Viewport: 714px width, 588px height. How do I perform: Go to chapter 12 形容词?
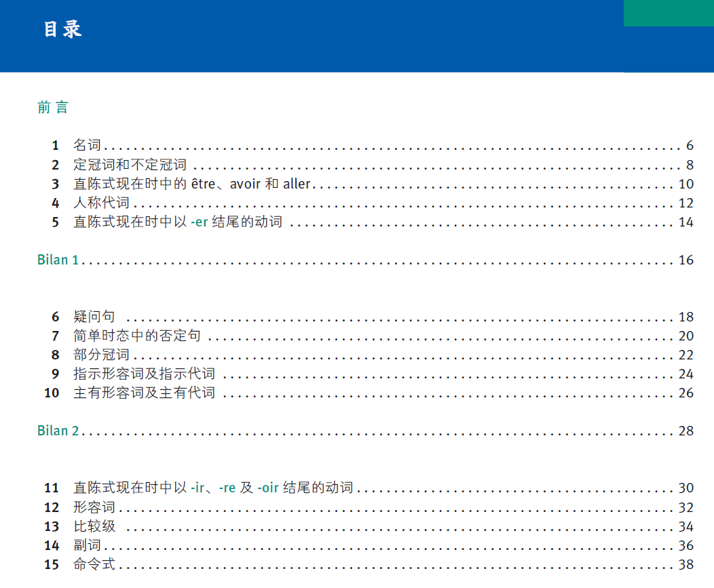point(94,507)
